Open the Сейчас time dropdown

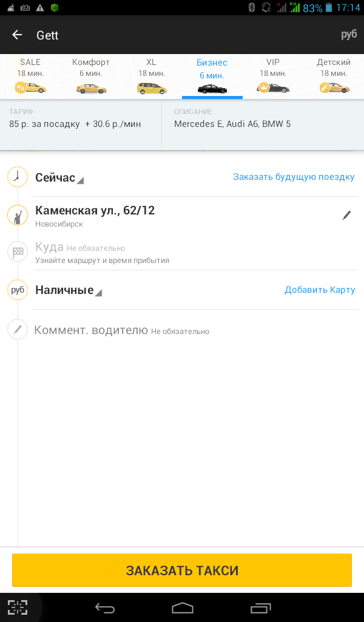point(59,178)
